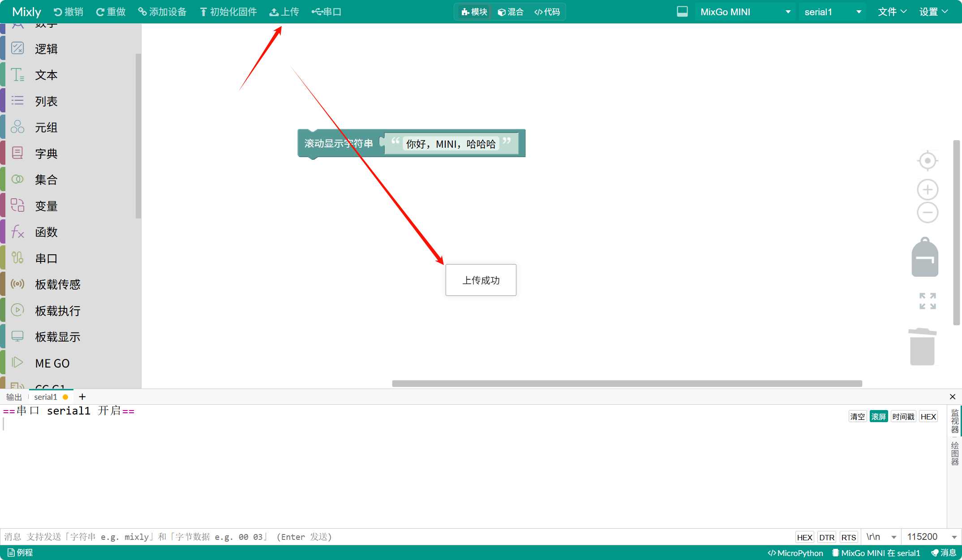This screenshot has height=560, width=962.
Task: Zoom out with the minus circle icon
Action: click(928, 212)
